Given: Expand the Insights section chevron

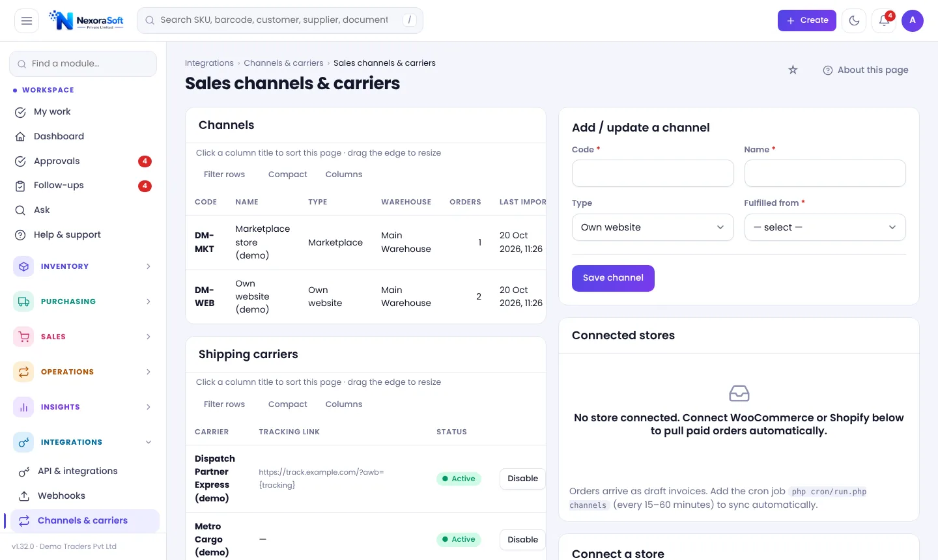Looking at the screenshot, I should click(149, 407).
